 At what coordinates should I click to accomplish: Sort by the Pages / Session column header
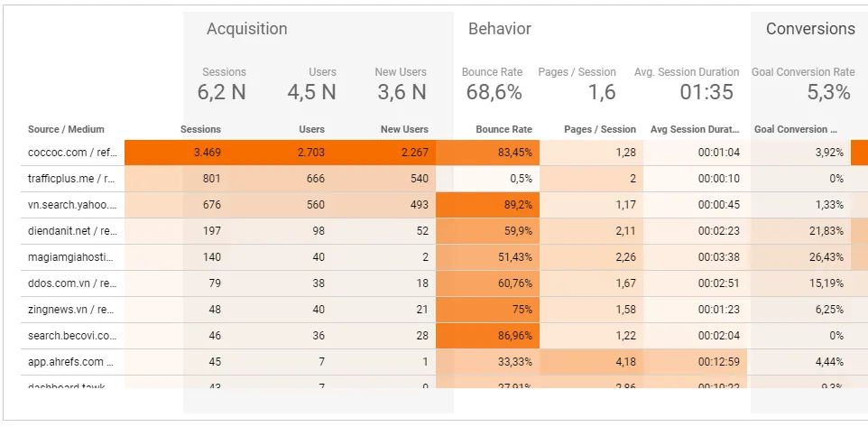point(600,129)
